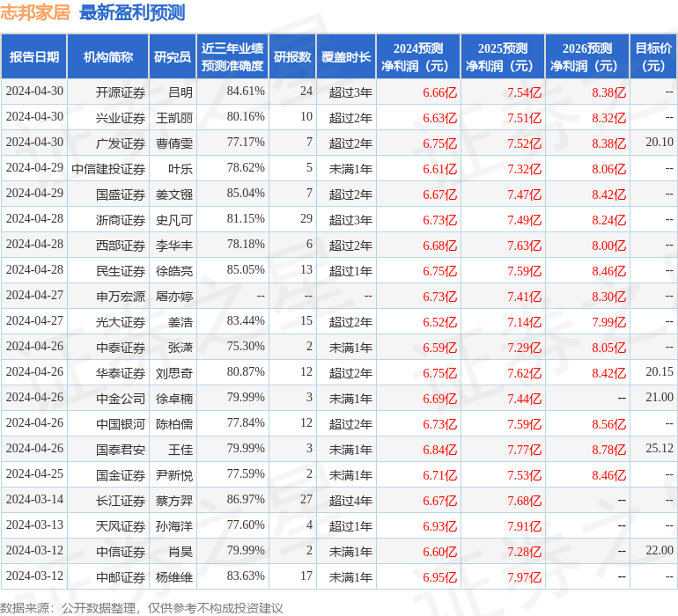The width and height of the screenshot is (678, 616).
Task: Click 天风证券's 2024 forecast 6.93亿
Action: point(439,525)
